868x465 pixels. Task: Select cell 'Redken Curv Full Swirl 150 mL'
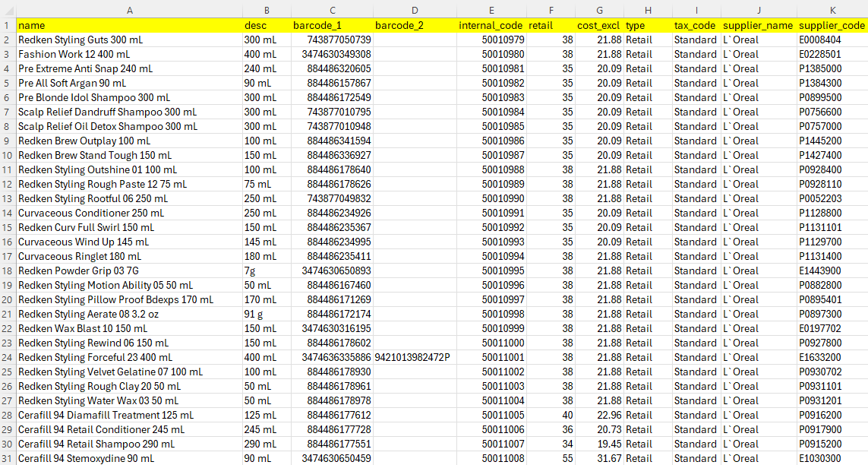tap(130, 227)
